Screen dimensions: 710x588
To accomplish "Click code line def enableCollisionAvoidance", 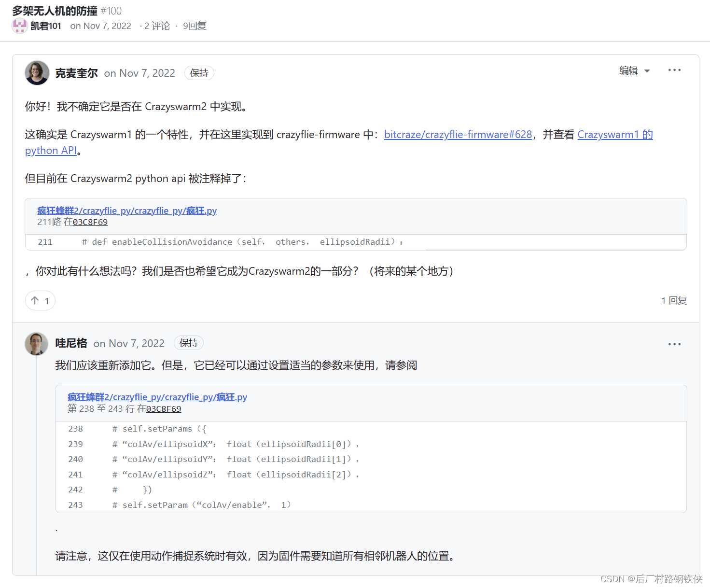I will tap(243, 242).
